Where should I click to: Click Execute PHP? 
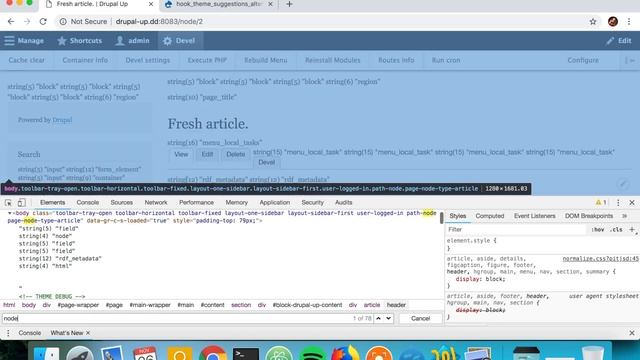[x=207, y=60]
